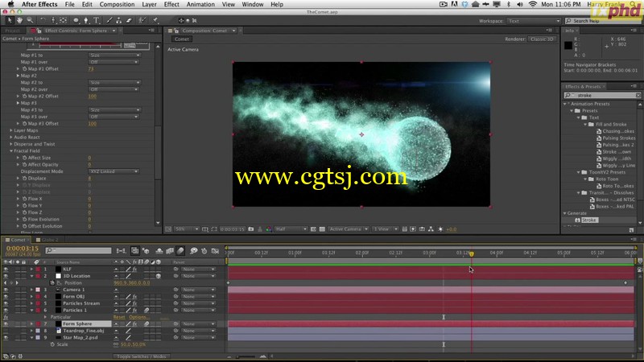Select the Pan Behind anchor tool
Screen dimensions: 644x362
click(63, 20)
